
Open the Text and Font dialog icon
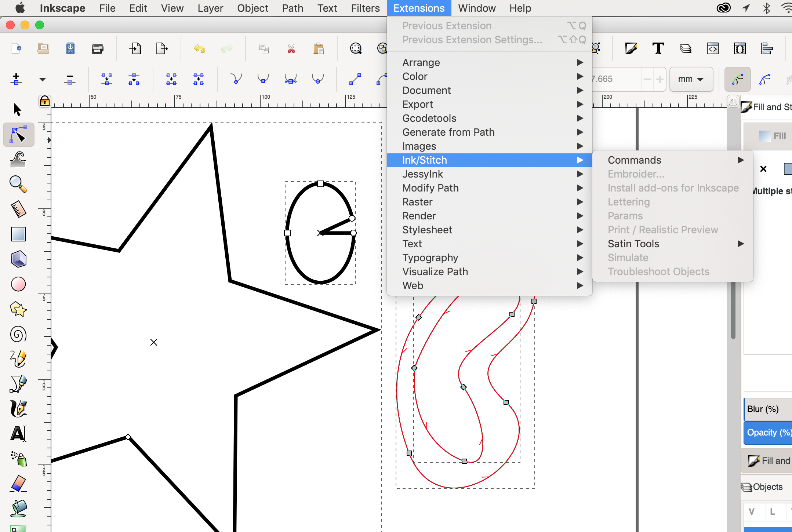658,48
